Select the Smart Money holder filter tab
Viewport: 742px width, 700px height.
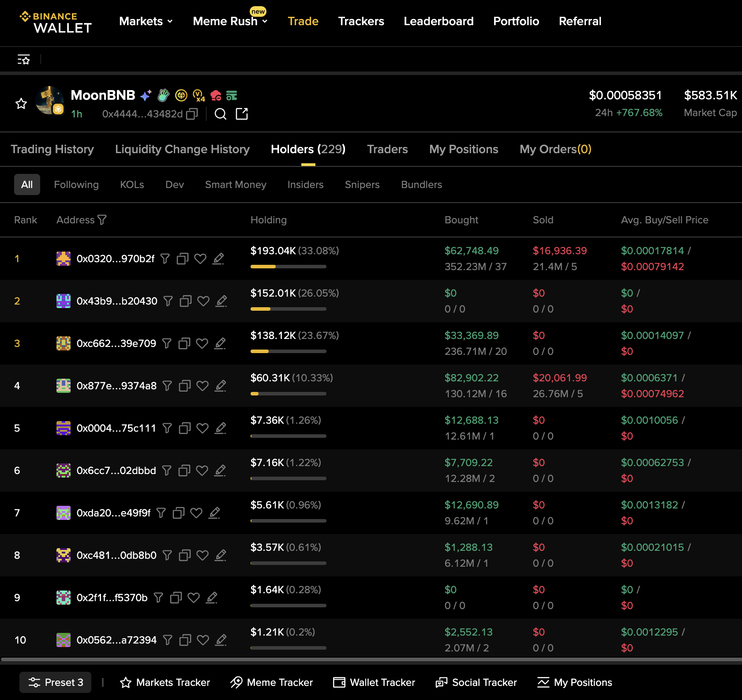point(236,184)
